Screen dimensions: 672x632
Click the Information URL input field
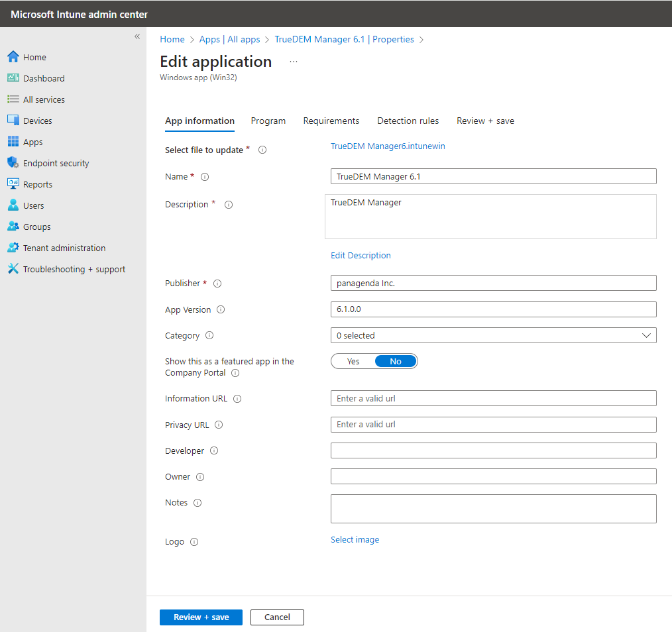(x=493, y=398)
